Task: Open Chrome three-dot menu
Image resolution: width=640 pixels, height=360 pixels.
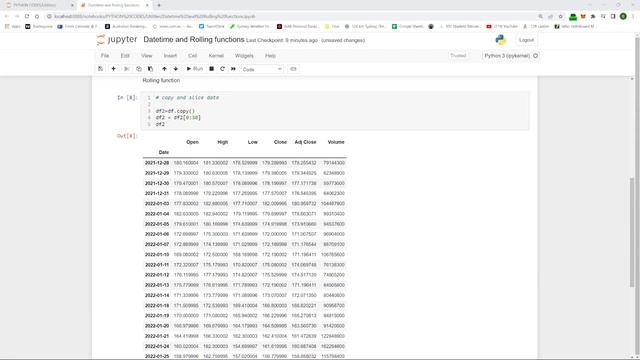Action: tap(633, 16)
